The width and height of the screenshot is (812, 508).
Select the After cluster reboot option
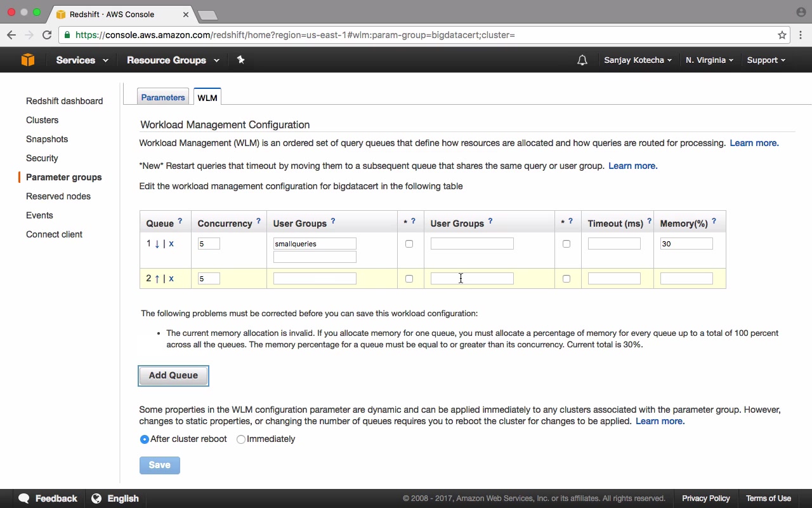click(145, 439)
